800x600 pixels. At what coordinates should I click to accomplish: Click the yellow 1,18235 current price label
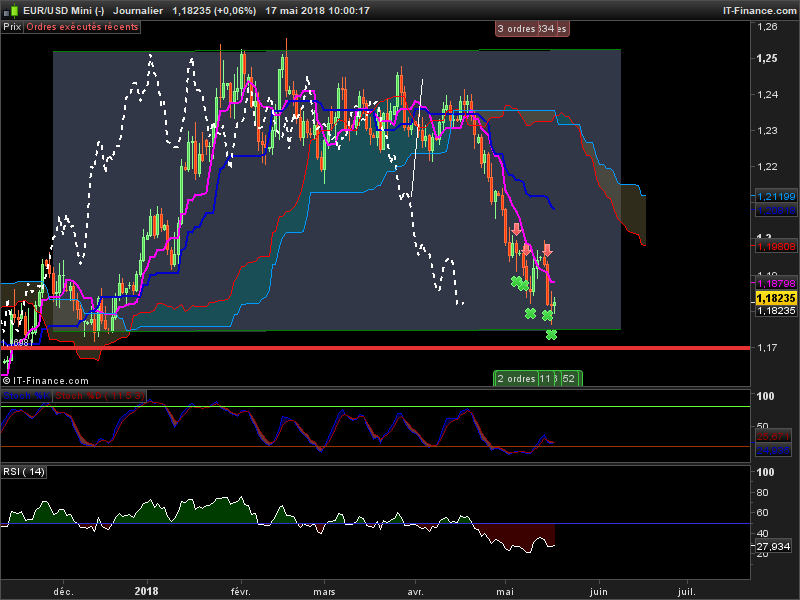click(x=776, y=298)
